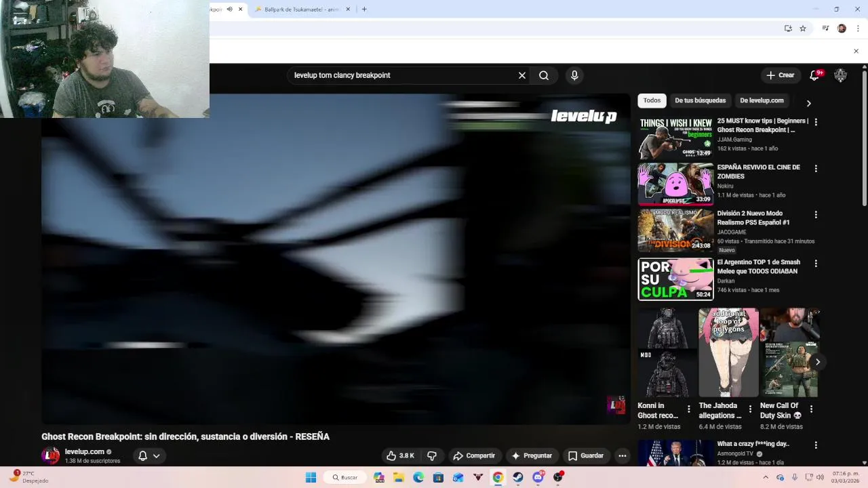
Task: Click Chrome install app icon in address bar
Action: point(788,28)
